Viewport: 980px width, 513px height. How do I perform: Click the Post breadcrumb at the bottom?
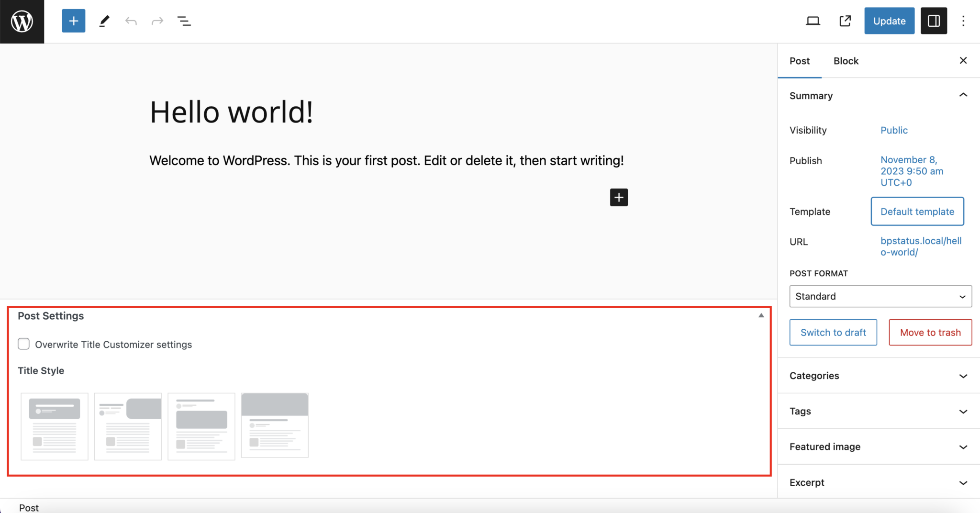(28, 507)
